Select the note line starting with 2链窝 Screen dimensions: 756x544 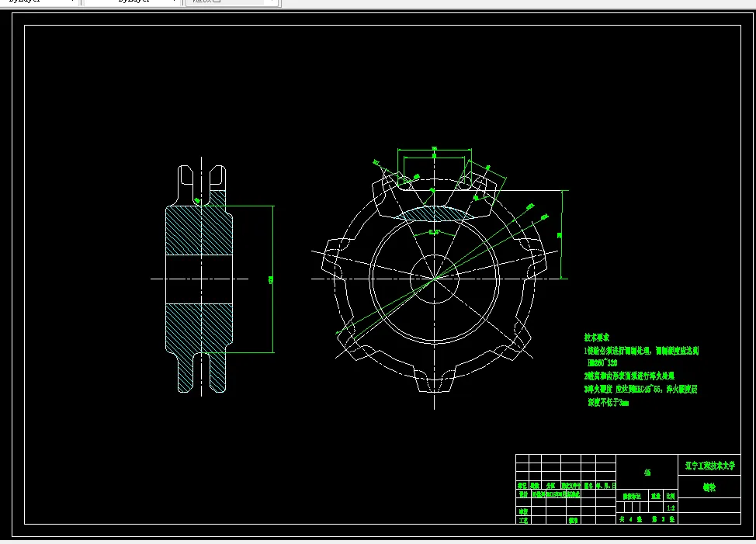(629, 376)
